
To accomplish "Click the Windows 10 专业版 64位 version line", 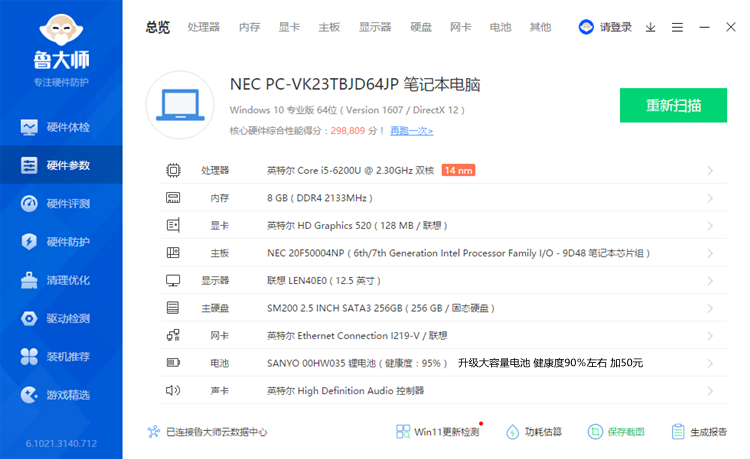I will (347, 110).
